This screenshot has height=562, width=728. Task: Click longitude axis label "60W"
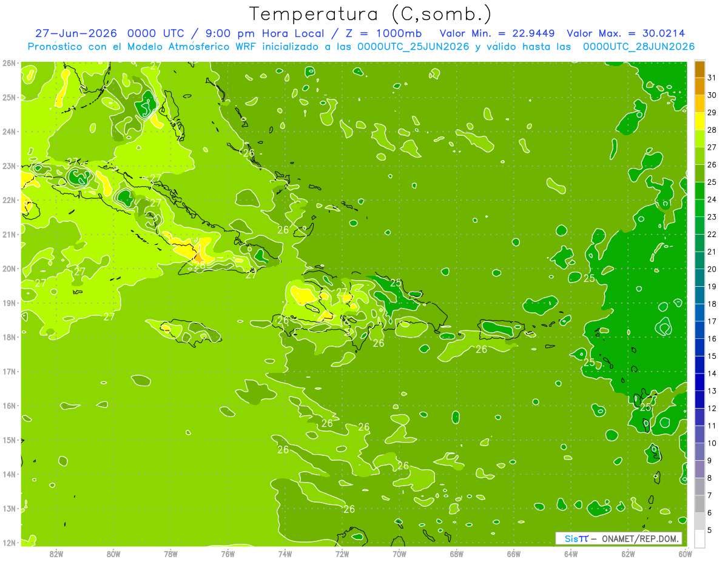click(x=685, y=554)
